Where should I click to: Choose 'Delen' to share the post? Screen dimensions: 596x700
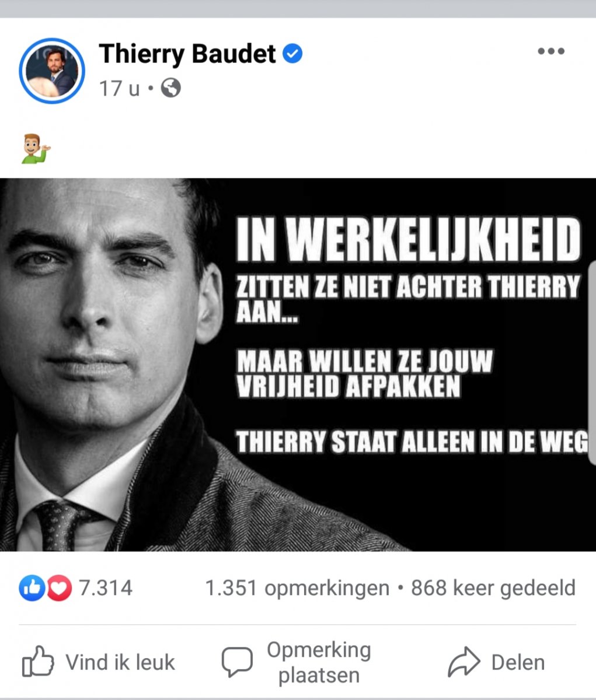pyautogui.click(x=518, y=662)
